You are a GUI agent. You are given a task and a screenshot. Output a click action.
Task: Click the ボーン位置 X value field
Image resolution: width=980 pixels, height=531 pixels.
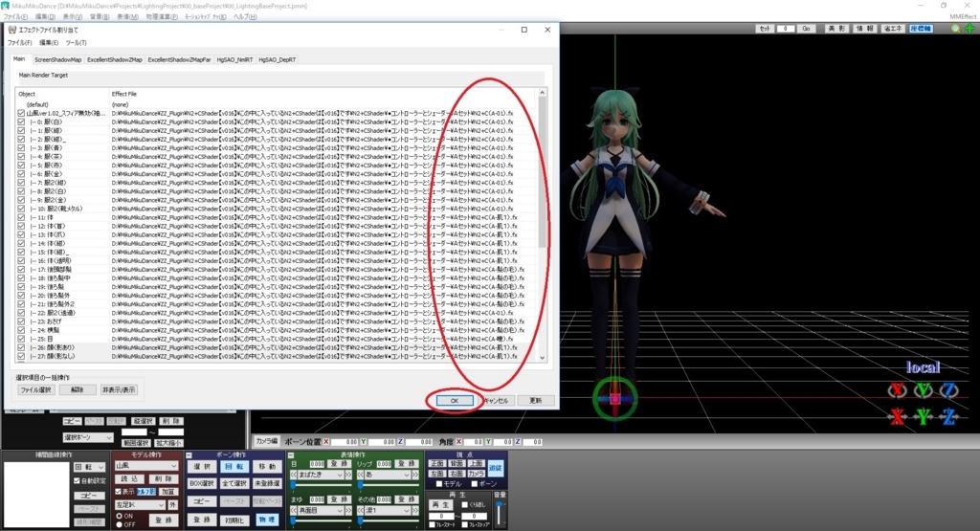345,442
